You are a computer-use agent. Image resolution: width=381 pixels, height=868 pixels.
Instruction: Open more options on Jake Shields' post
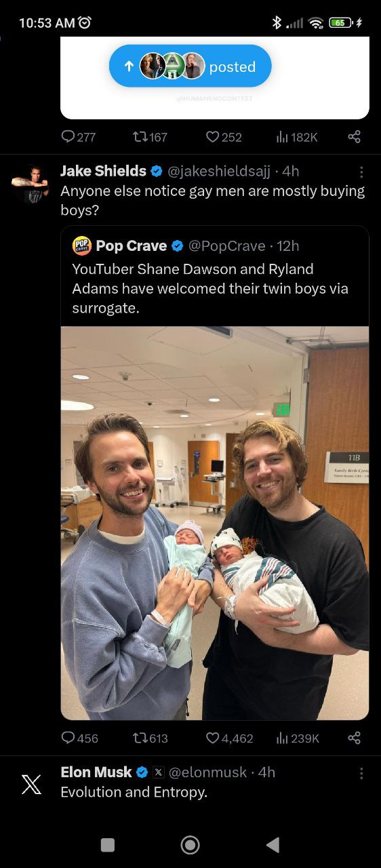361,172
